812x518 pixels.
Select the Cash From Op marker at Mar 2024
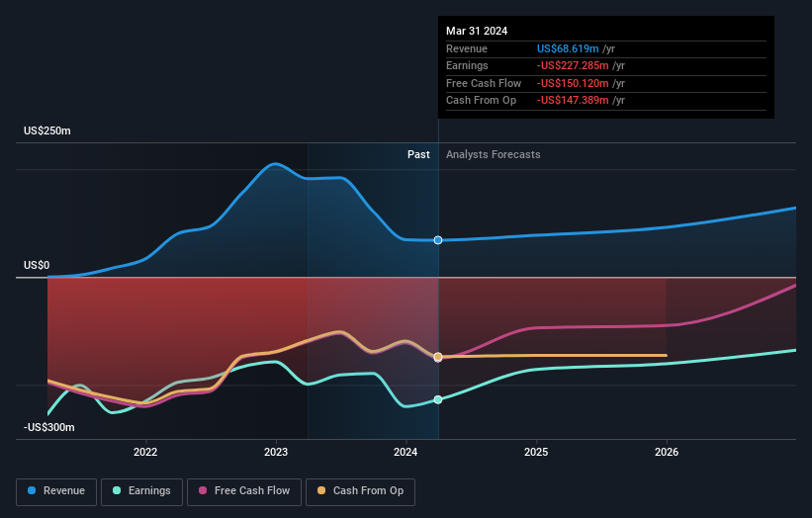pos(438,357)
